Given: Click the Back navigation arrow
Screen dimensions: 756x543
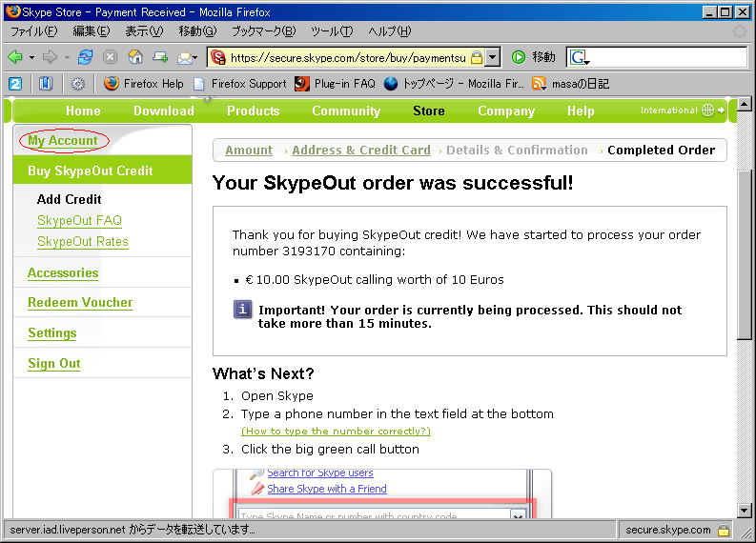Looking at the screenshot, I should (x=15, y=57).
